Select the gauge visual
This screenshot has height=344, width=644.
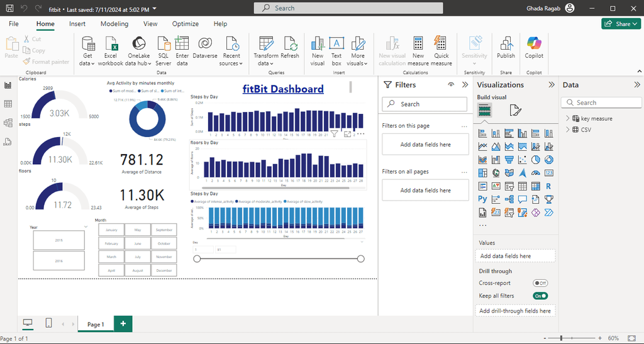click(x=535, y=173)
